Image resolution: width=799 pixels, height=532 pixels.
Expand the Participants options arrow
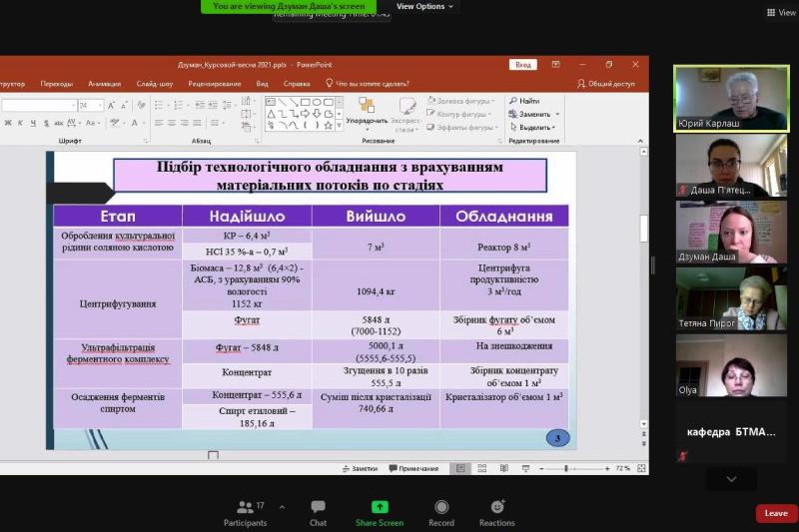[x=282, y=507]
